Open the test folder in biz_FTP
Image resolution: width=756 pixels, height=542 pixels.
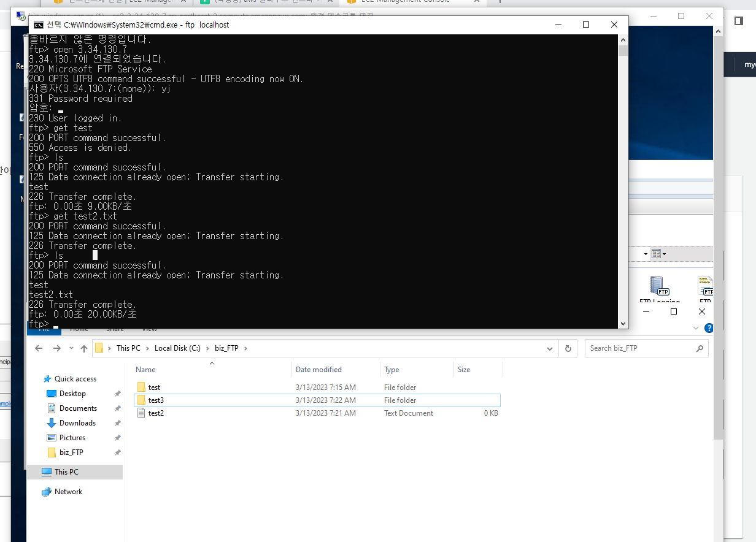[x=154, y=387]
